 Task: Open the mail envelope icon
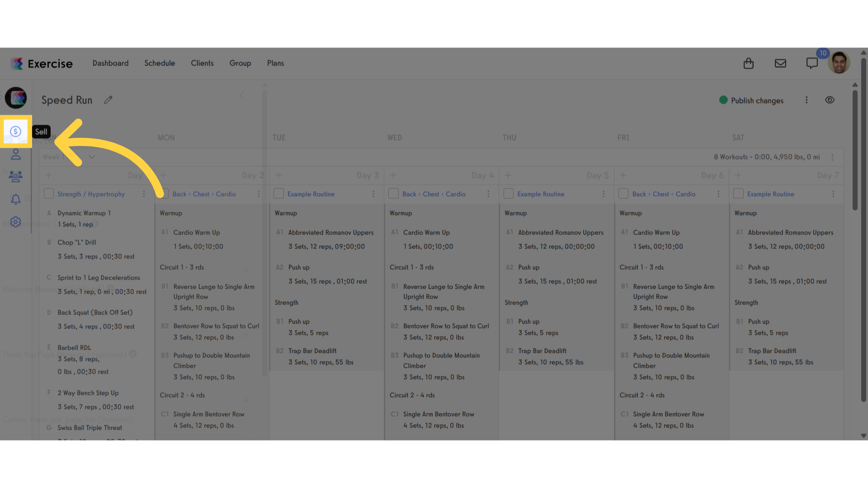(x=780, y=63)
